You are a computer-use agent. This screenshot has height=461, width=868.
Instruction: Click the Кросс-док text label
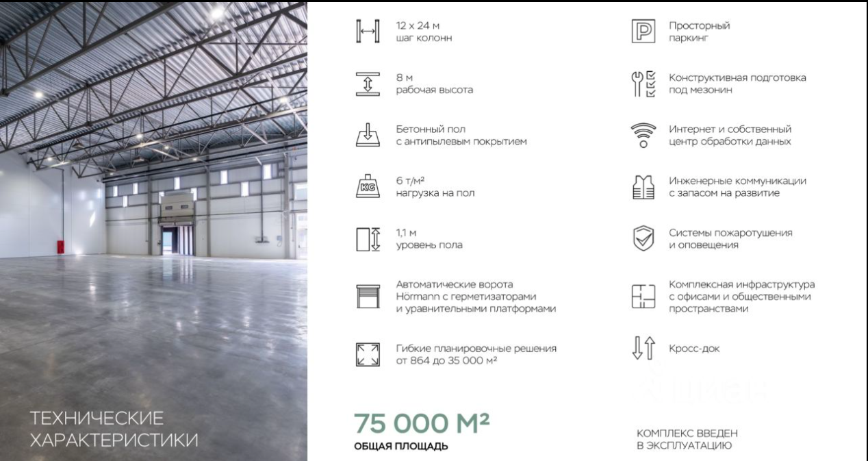(694, 349)
